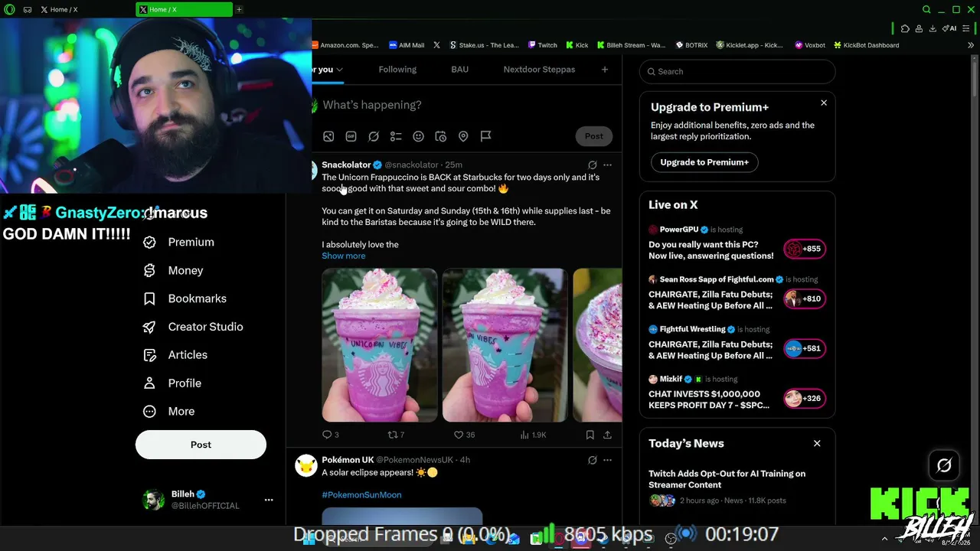This screenshot has height=551, width=980.
Task: Open Premium in the sidebar
Action: click(x=178, y=243)
